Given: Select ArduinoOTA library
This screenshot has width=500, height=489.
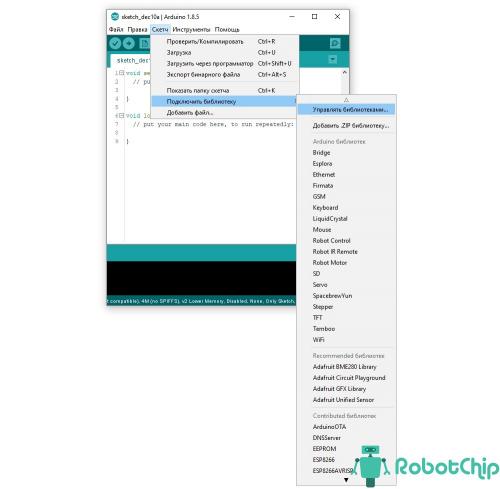Looking at the screenshot, I should [x=346, y=427].
